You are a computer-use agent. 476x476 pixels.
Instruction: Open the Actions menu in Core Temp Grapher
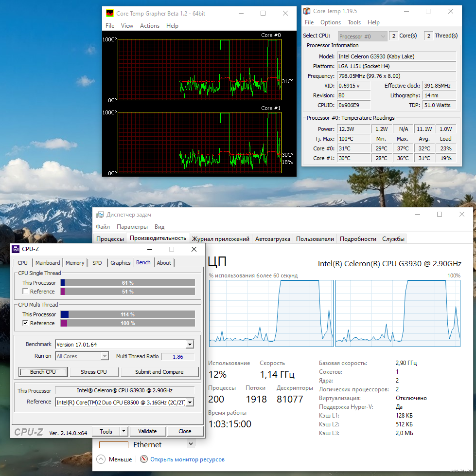[149, 26]
